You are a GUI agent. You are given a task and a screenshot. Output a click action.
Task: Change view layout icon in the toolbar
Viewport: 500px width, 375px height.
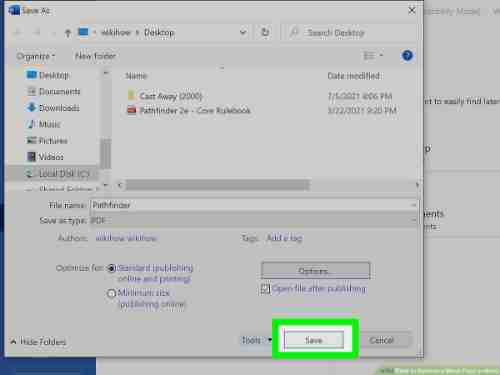coord(369,56)
